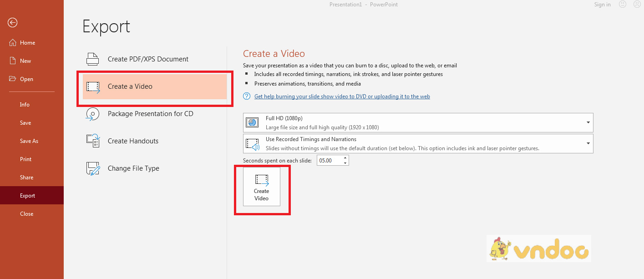Image resolution: width=644 pixels, height=279 pixels.
Task: Click the smiley face feedback icon
Action: (x=622, y=5)
